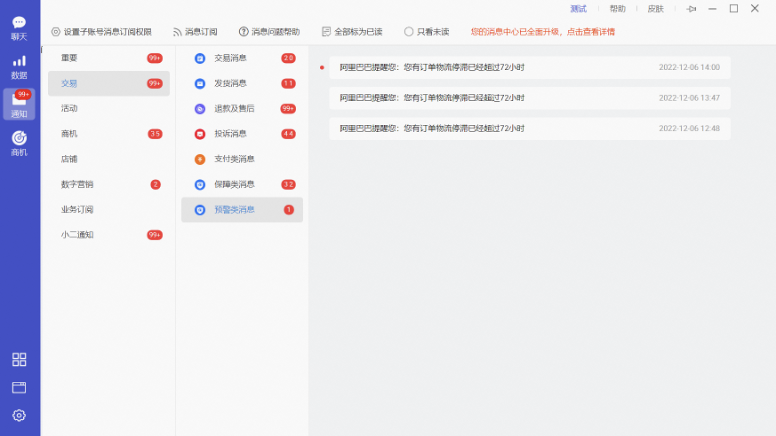Open the four-square apps grid icon
This screenshot has width=776, height=436.
[19, 359]
